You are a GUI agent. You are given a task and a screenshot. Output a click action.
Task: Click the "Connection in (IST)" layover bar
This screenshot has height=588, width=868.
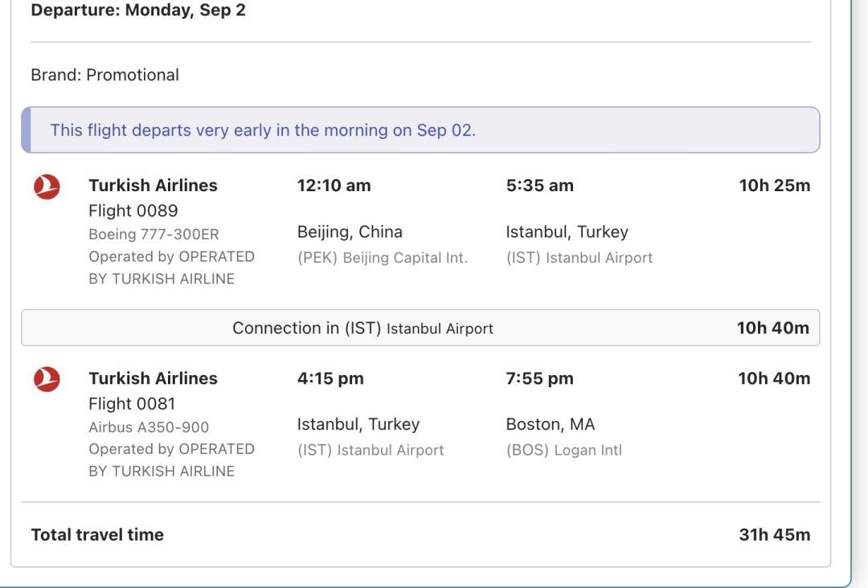click(x=420, y=328)
